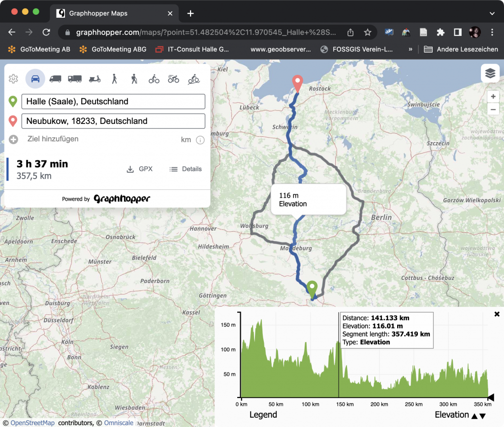Viewport: 504px width, 427px height.
Task: Step elevation graph up with triangle arrow
Action: (475, 415)
